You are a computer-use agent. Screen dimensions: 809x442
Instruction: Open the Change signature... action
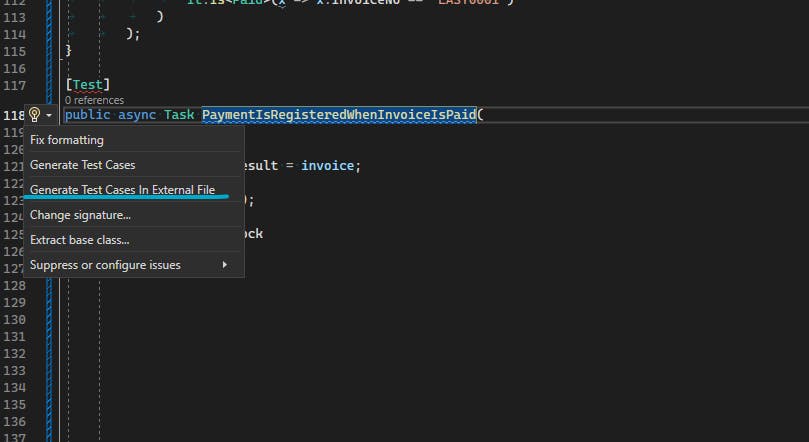pos(81,215)
